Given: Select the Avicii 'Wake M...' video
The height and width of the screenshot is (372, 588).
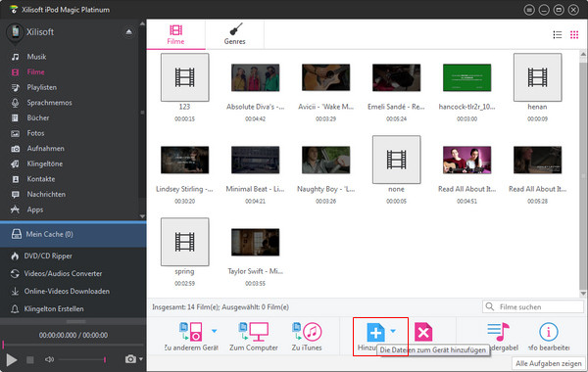Looking at the screenshot, I should coord(326,77).
